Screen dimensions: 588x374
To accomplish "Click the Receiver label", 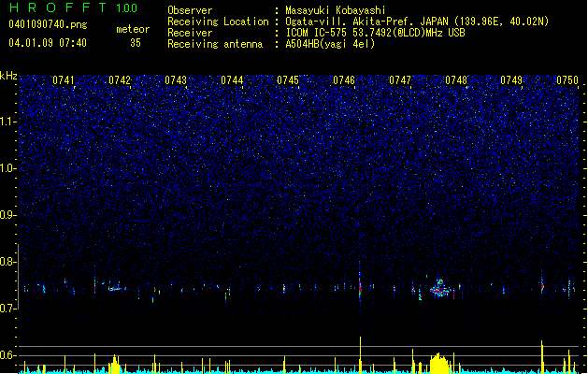I will tap(190, 33).
